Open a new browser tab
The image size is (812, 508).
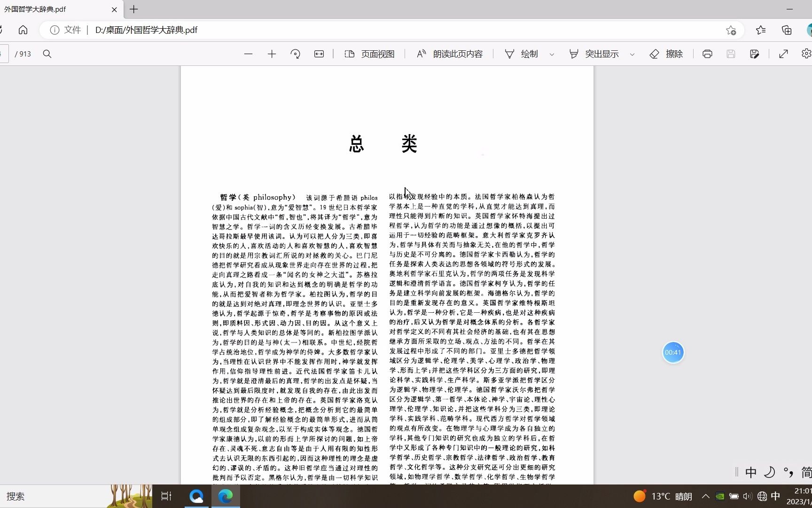pos(134,9)
